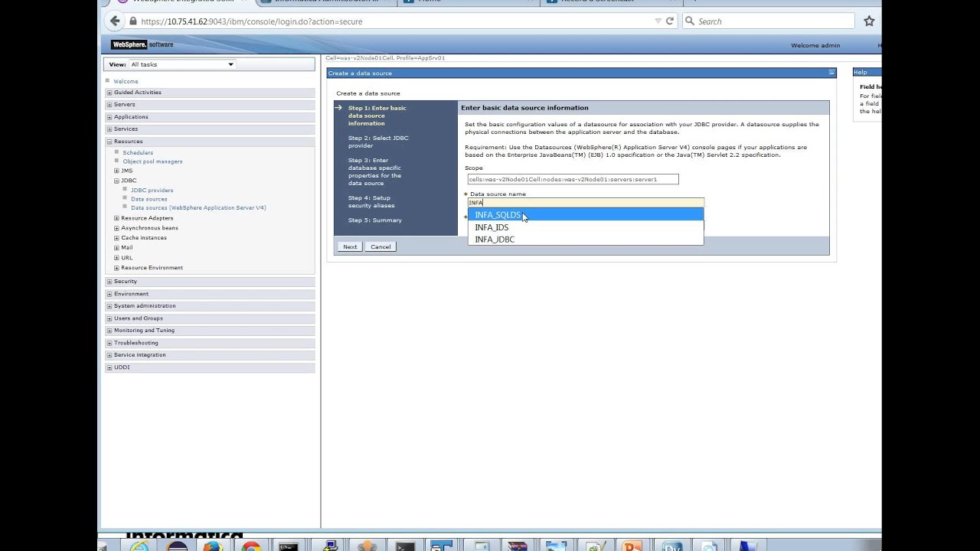Open Firefox from the taskbar
Viewport: 980px width, 551px height.
pos(214,546)
